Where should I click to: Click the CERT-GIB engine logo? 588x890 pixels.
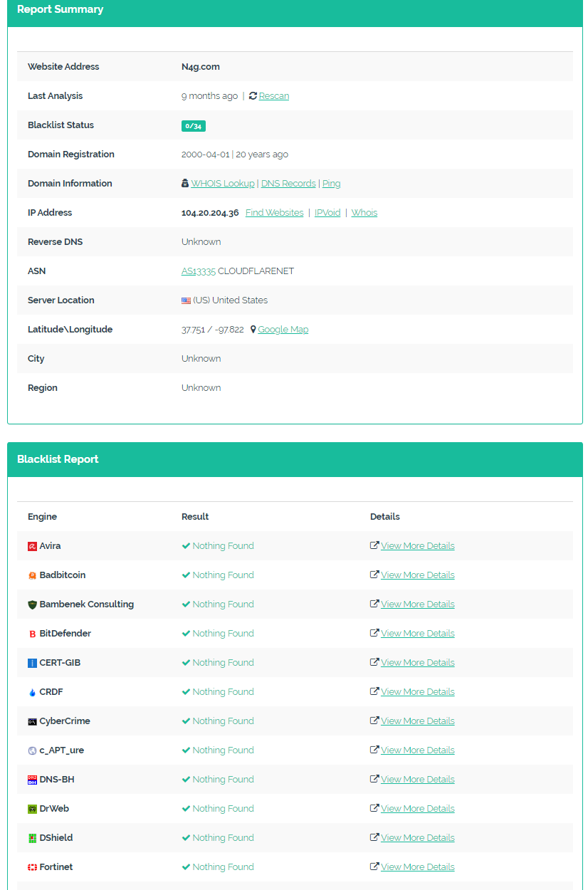[x=32, y=663]
